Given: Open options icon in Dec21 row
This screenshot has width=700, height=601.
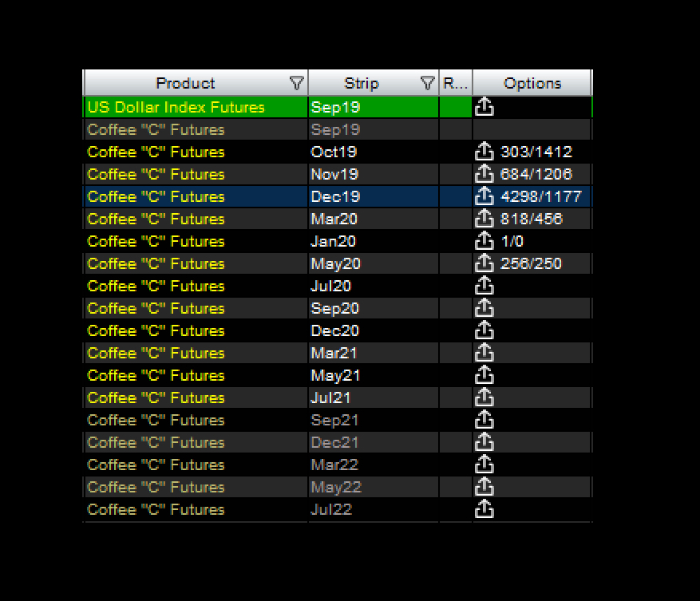Looking at the screenshot, I should (x=484, y=441).
